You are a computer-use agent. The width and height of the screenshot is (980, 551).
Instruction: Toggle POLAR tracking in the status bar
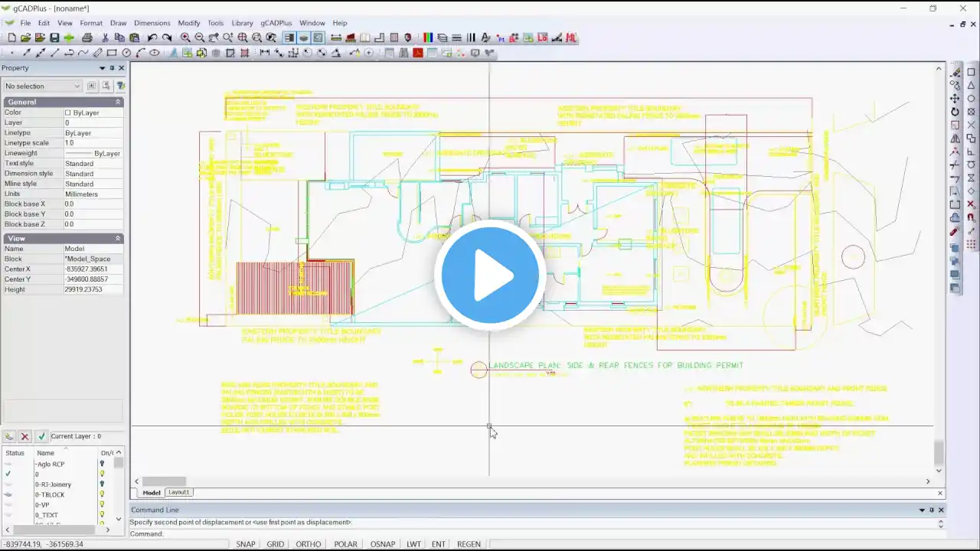(345, 544)
